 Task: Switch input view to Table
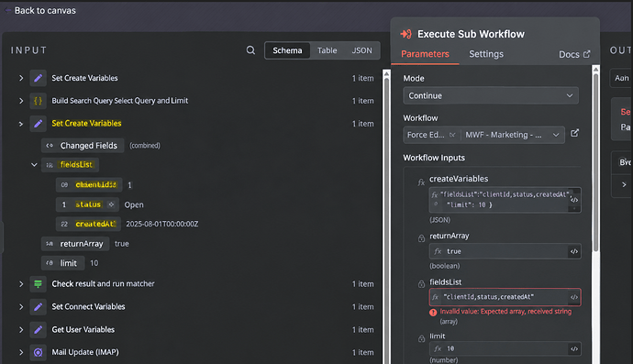pyautogui.click(x=327, y=50)
